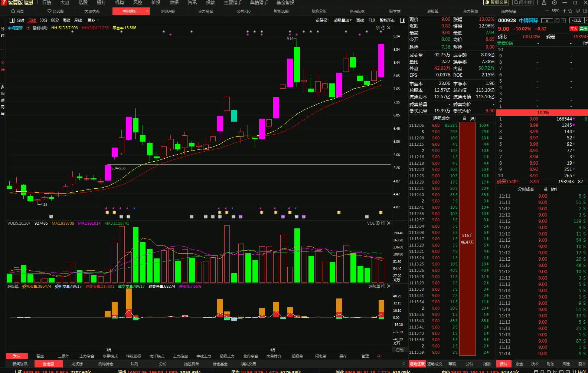Close the 超级单 indicator pane
The height and width of the screenshot is (373, 588).
pyautogui.click(x=389, y=286)
